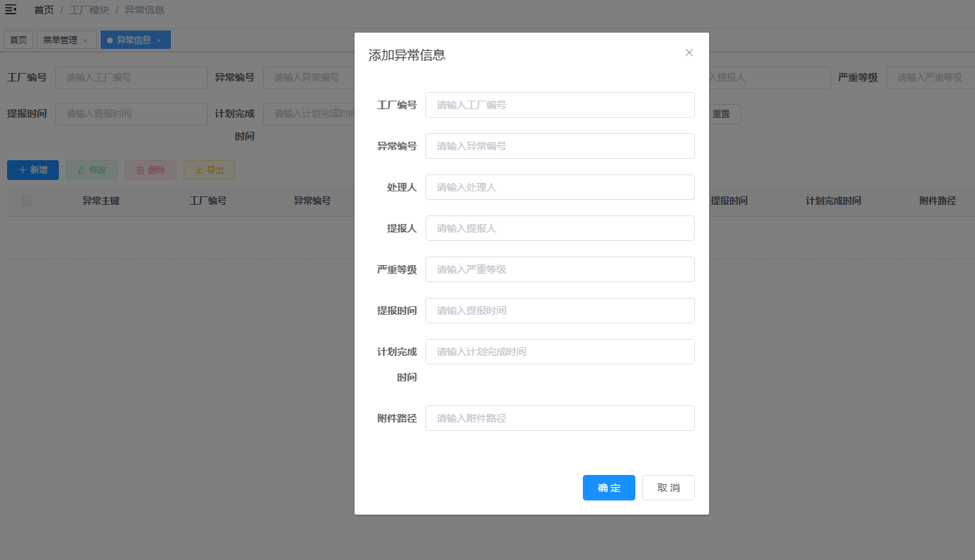The image size is (975, 560).
Task: Focus the dialog's 严重等级 input
Action: 560,269
